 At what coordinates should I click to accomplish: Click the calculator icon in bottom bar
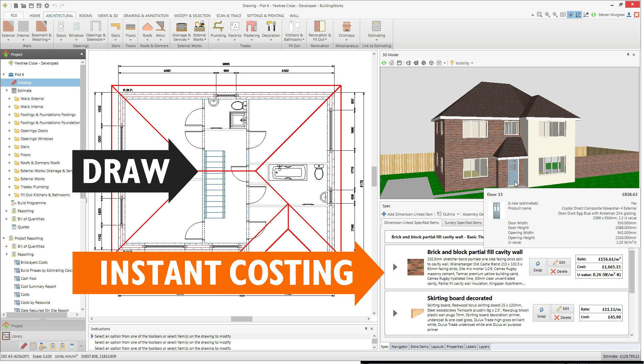[33, 346]
